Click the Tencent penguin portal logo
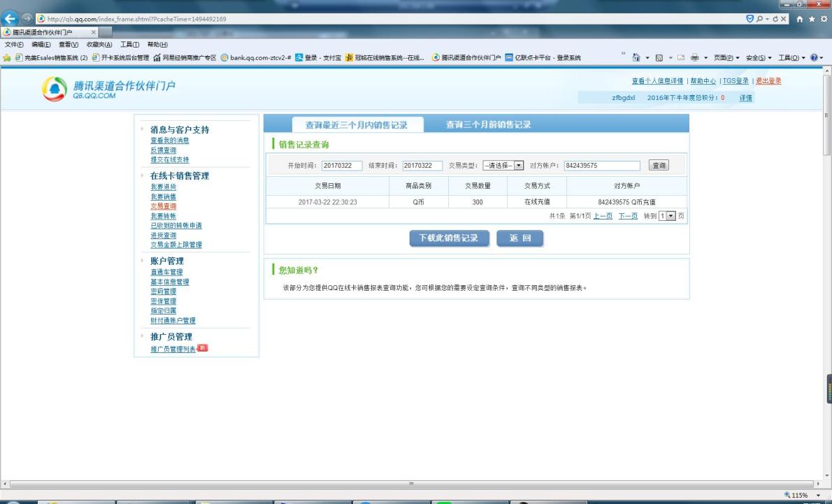 [55, 89]
